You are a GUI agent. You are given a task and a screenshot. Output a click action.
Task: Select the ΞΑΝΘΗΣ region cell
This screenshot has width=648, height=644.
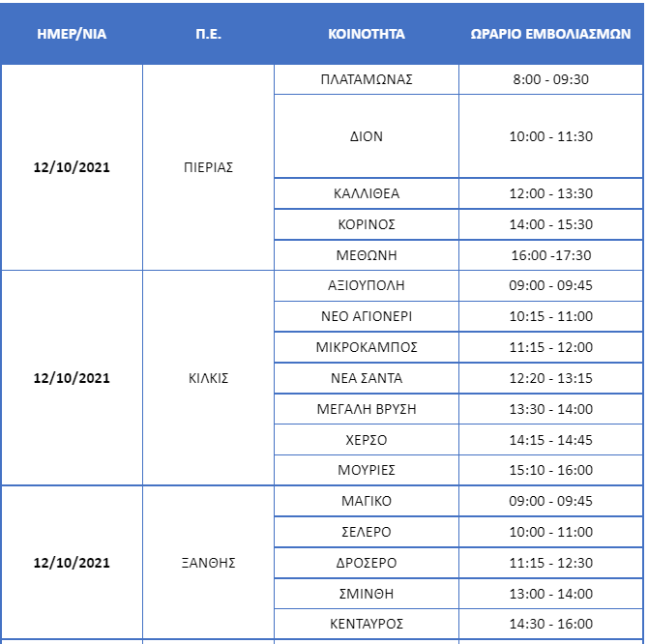point(208,563)
